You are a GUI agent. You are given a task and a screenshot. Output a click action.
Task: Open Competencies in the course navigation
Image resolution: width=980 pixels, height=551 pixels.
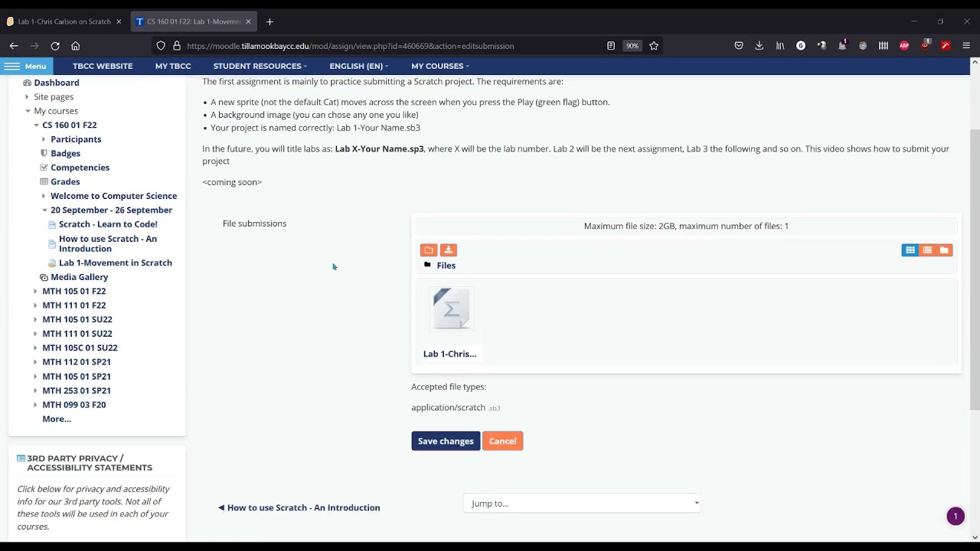coord(80,168)
